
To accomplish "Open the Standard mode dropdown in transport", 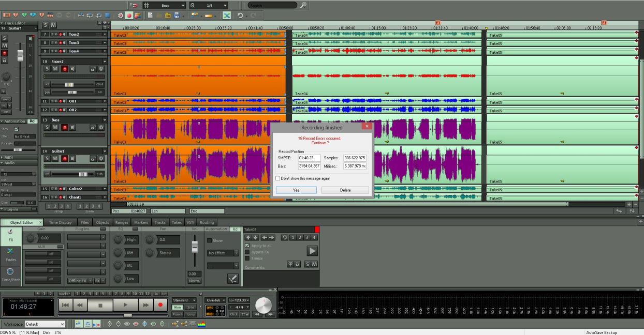I will click(x=184, y=300).
